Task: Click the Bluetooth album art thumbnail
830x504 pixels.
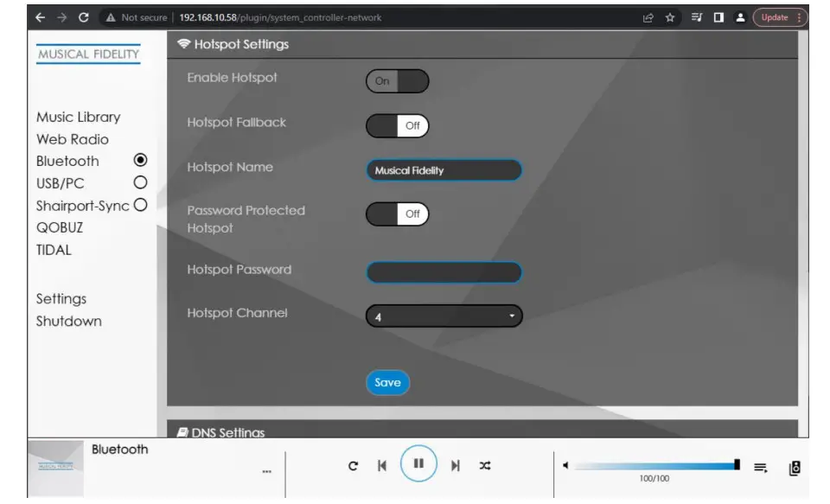Action: pyautogui.click(x=55, y=468)
